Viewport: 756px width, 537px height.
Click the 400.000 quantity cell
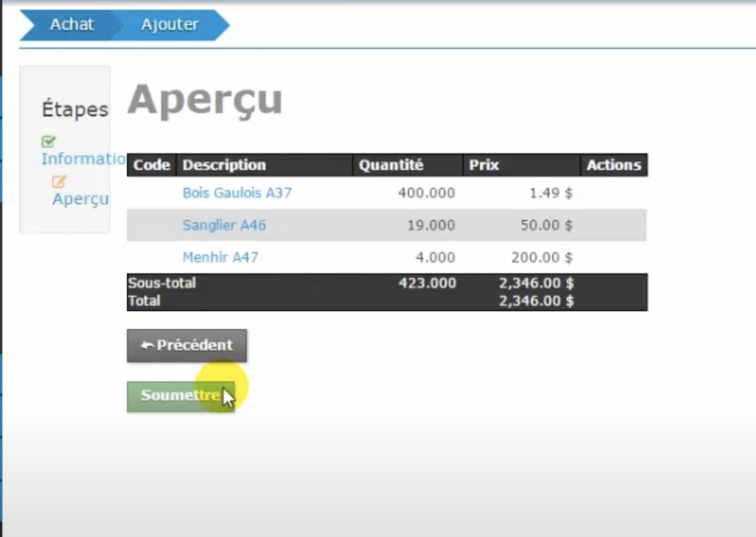(426, 193)
